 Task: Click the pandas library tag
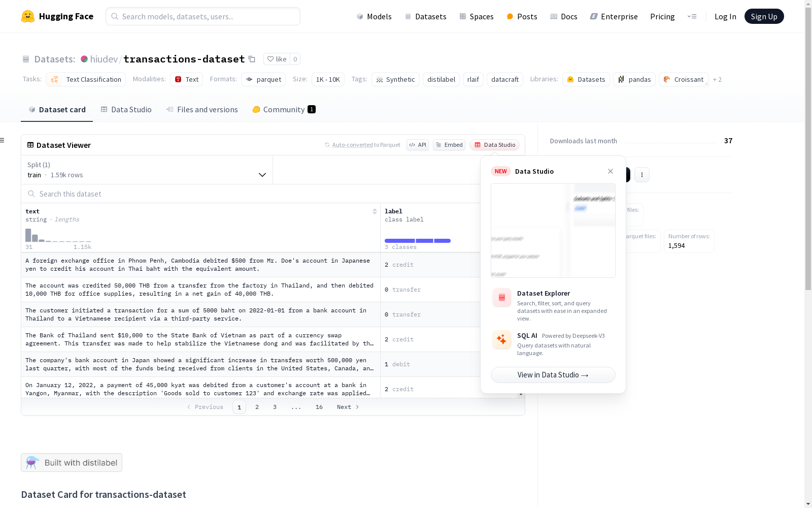[x=634, y=79]
